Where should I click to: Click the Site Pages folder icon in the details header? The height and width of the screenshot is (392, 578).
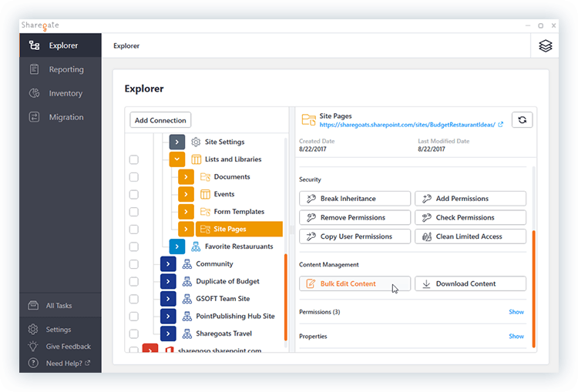tap(308, 119)
